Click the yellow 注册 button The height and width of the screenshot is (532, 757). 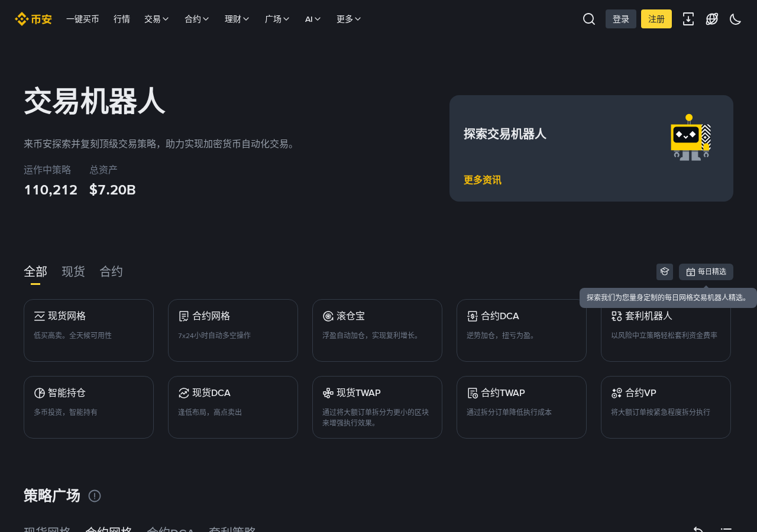(x=656, y=19)
